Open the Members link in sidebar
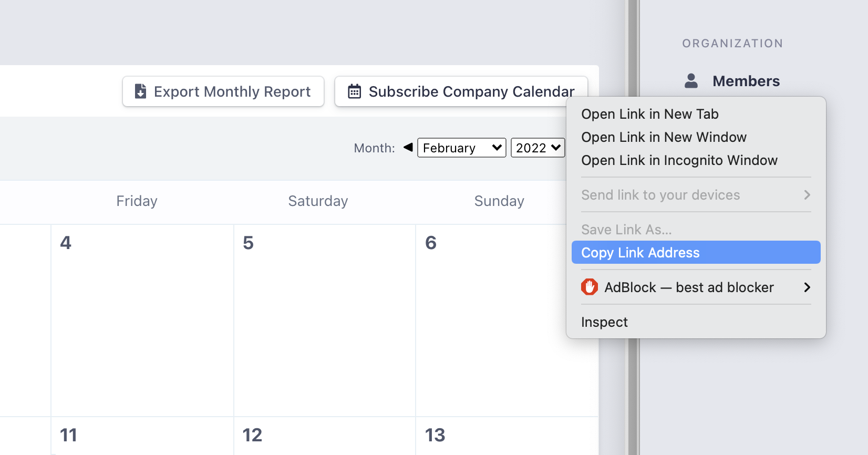This screenshot has height=455, width=868. click(746, 81)
